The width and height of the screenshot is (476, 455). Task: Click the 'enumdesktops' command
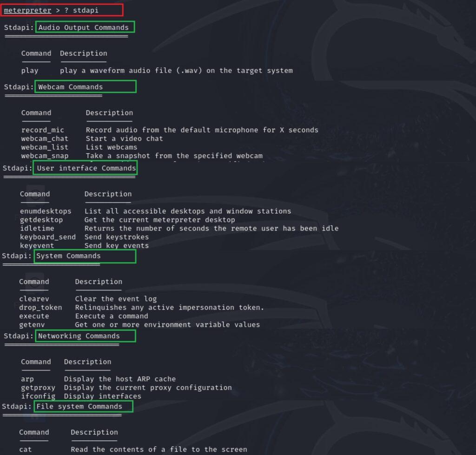pos(46,211)
